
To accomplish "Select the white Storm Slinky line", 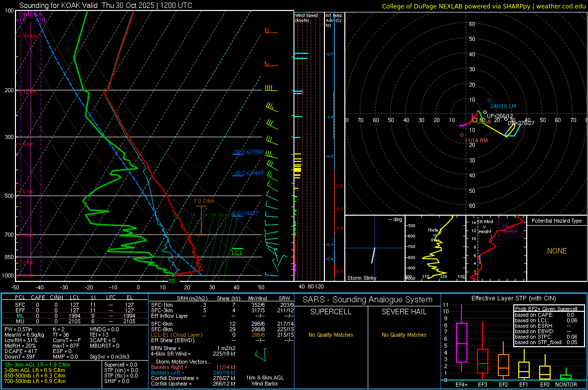I will pyautogui.click(x=374, y=256).
